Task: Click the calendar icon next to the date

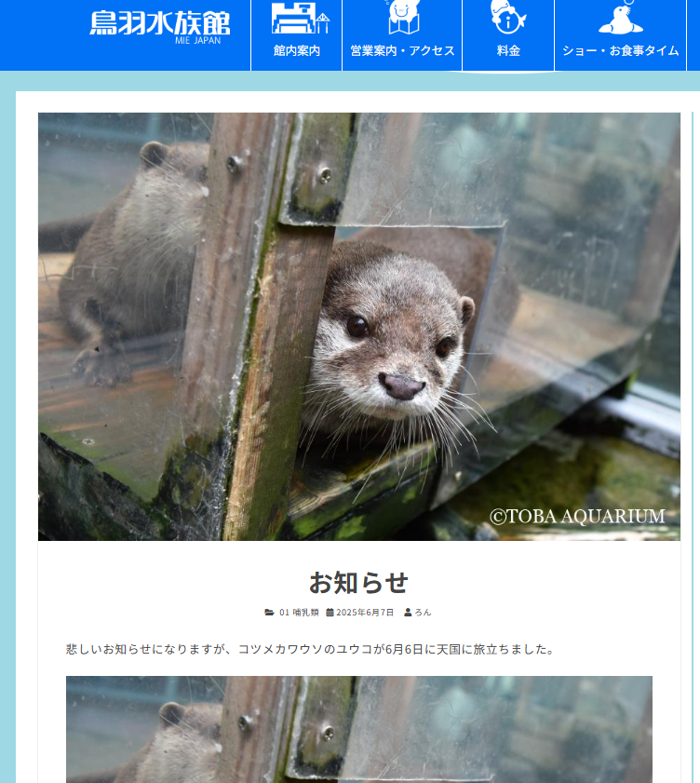Action: [330, 613]
